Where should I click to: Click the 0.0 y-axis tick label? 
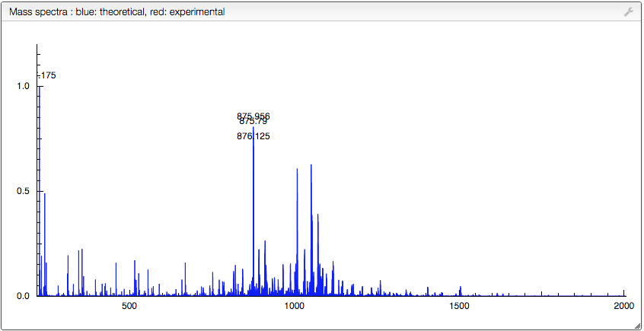coord(24,296)
